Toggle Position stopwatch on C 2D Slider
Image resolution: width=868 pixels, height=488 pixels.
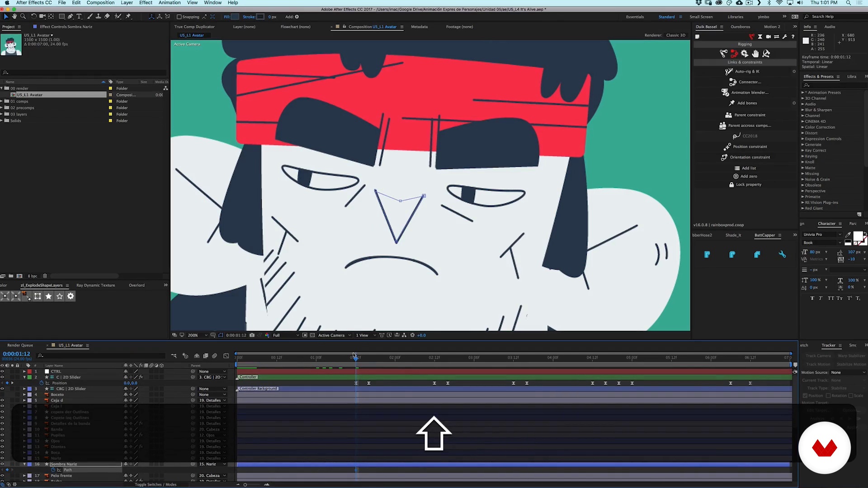(x=42, y=383)
